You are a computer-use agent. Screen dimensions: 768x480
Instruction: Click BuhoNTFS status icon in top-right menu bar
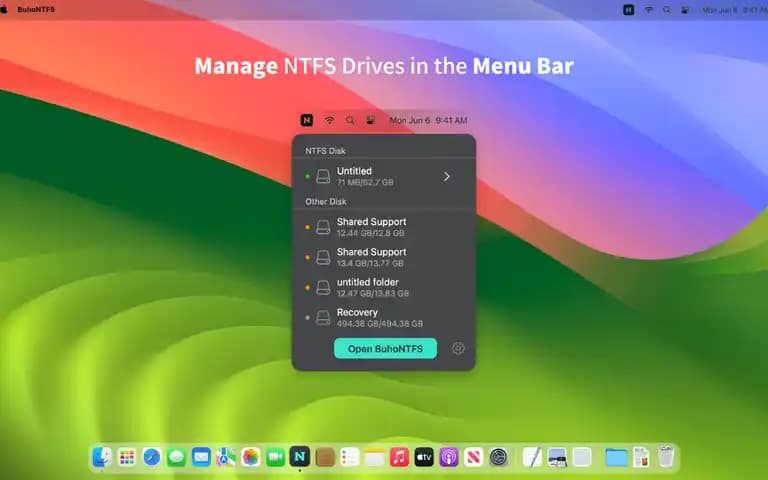tap(628, 9)
